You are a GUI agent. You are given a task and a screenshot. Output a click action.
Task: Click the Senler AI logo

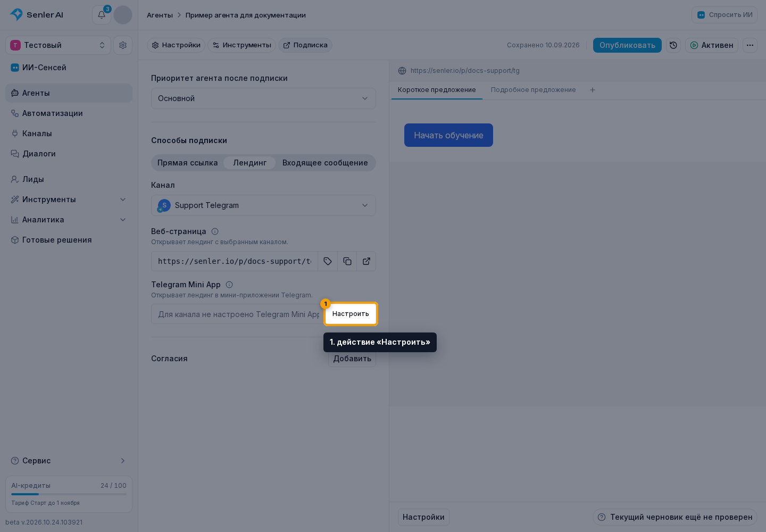pos(37,15)
